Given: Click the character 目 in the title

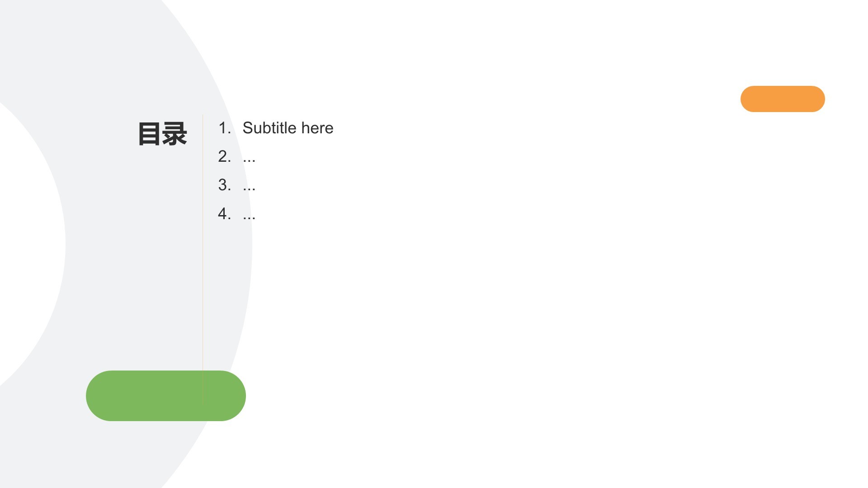Looking at the screenshot, I should [x=150, y=134].
